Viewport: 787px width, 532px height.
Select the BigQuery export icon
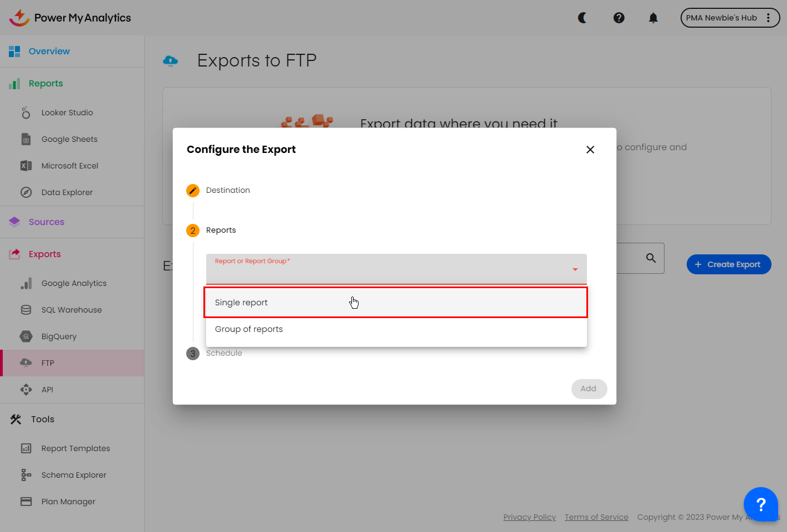26,336
